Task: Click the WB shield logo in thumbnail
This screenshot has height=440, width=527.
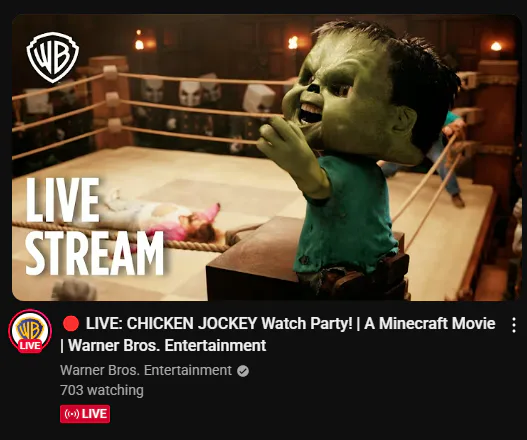Action: click(53, 57)
